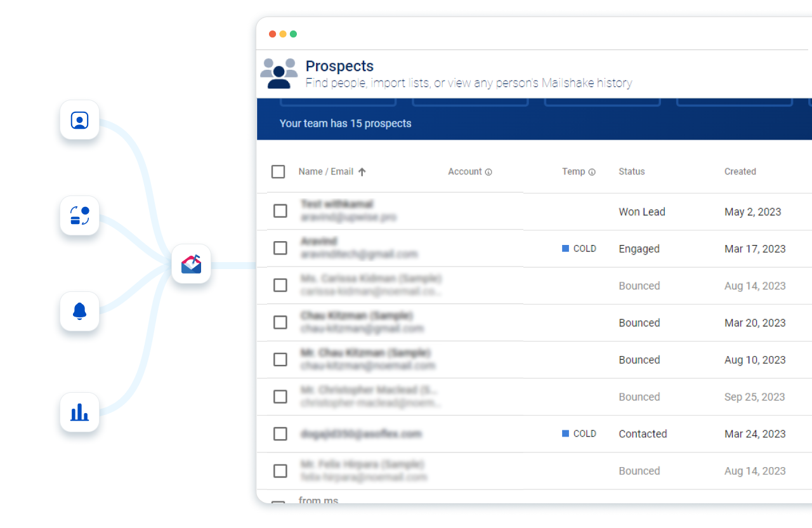Click the Won Lead status on the first row
Viewport: 812px width, 528px height.
point(642,211)
